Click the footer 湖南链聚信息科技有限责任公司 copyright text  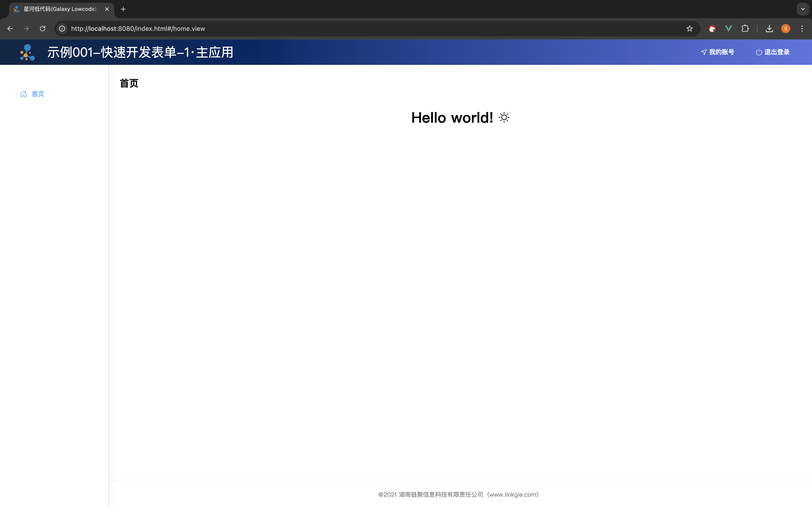458,495
